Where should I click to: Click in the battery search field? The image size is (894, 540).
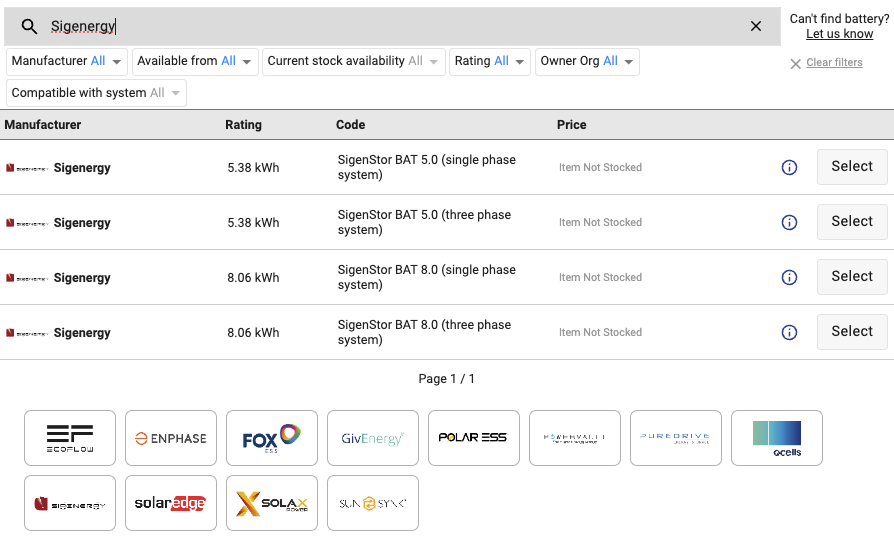tap(392, 26)
